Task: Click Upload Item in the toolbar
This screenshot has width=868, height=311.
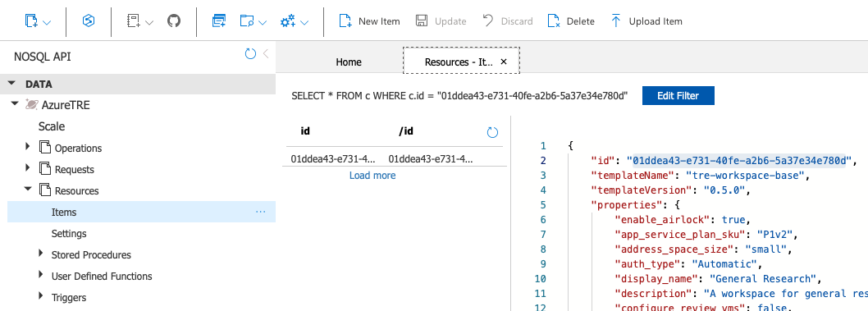Action: [646, 21]
